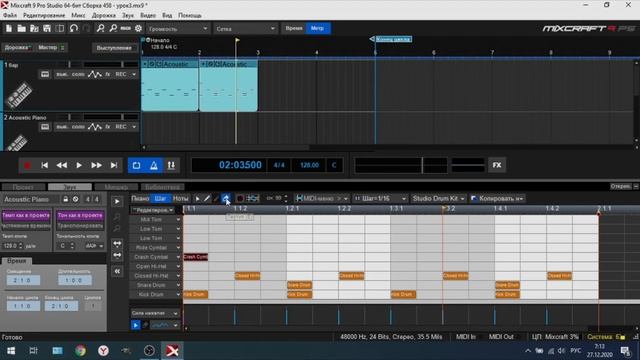This screenshot has height=360, width=640.
Task: Open the Громкость automation dropdown
Action: point(178,29)
